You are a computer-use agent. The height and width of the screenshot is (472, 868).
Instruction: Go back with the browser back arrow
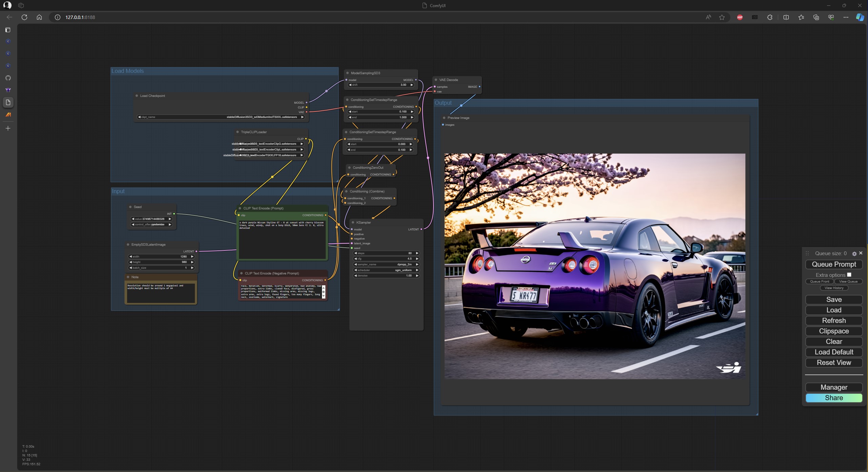click(x=9, y=17)
